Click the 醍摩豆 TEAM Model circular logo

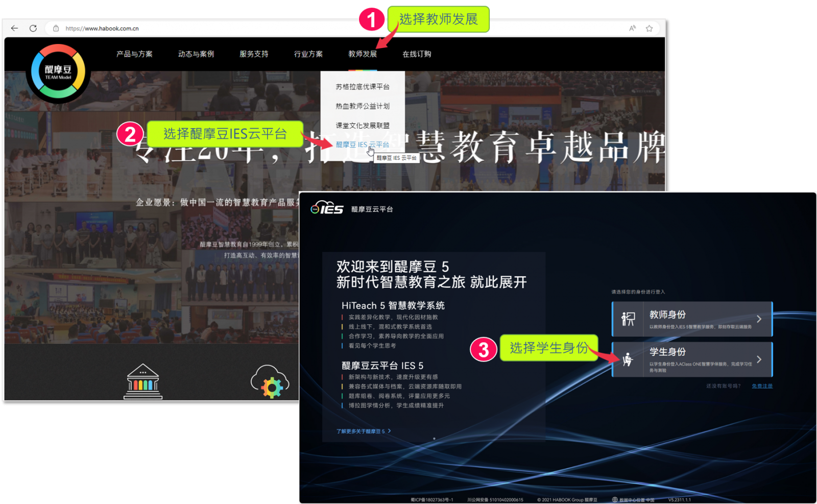tap(58, 72)
